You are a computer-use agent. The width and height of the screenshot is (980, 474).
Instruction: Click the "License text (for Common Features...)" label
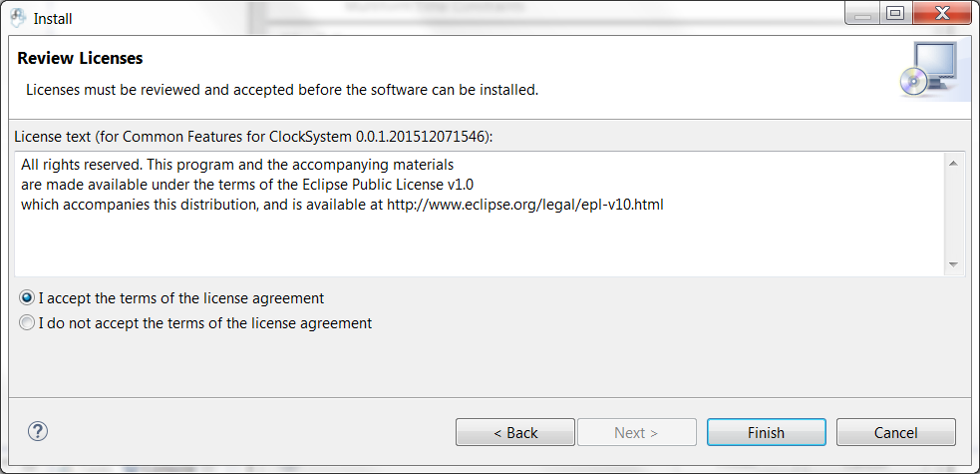253,135
